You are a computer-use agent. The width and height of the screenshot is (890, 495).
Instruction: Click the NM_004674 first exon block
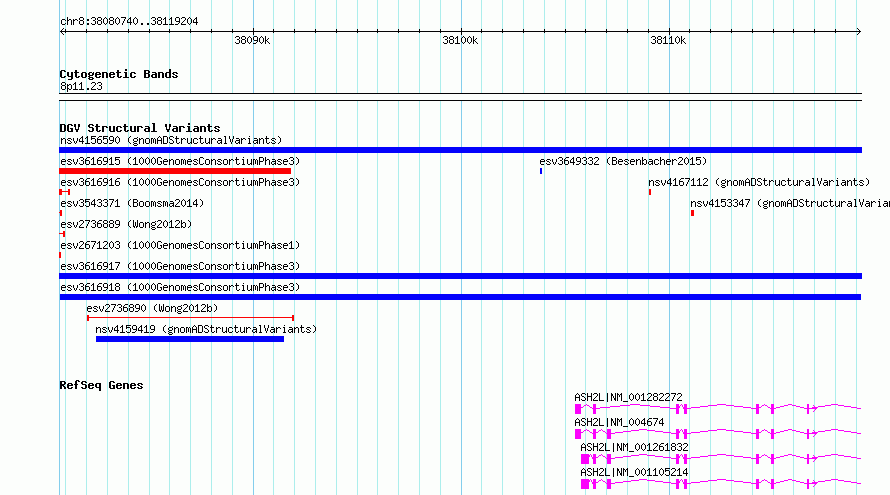(578, 434)
